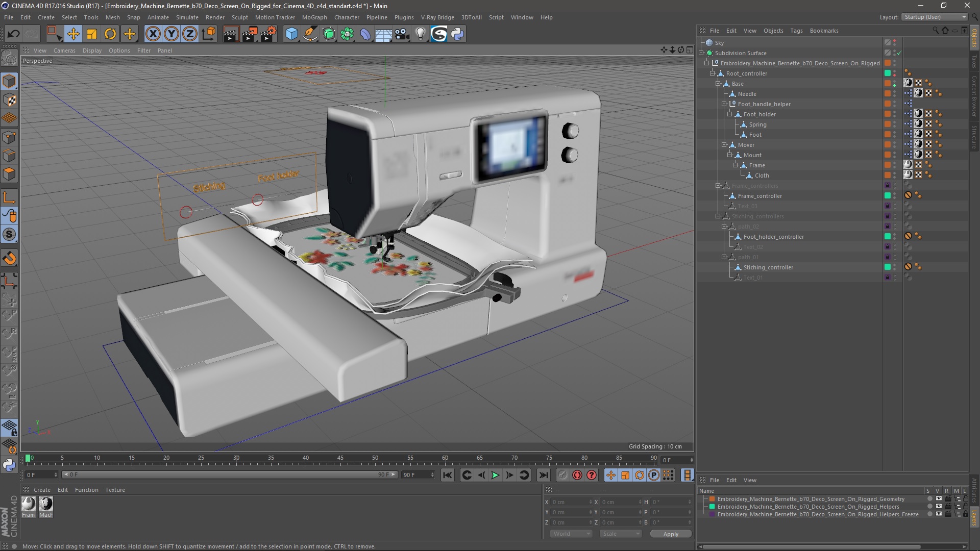Screen dimensions: 980x551
Task: Toggle X axis lock
Action: (x=153, y=34)
